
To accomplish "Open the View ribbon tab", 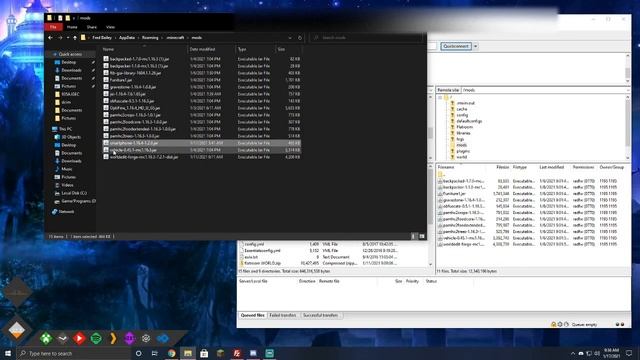I will point(110,27).
